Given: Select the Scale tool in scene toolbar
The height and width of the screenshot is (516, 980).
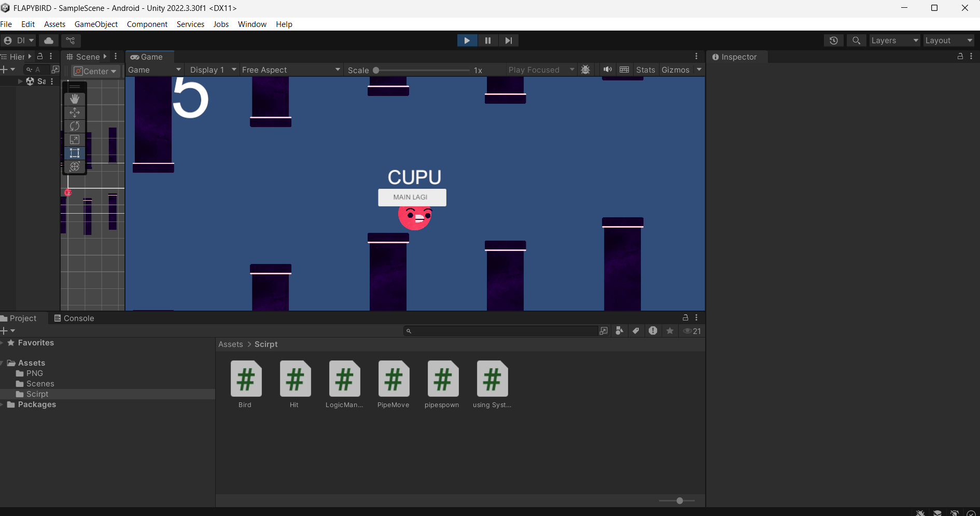Looking at the screenshot, I should (75, 140).
